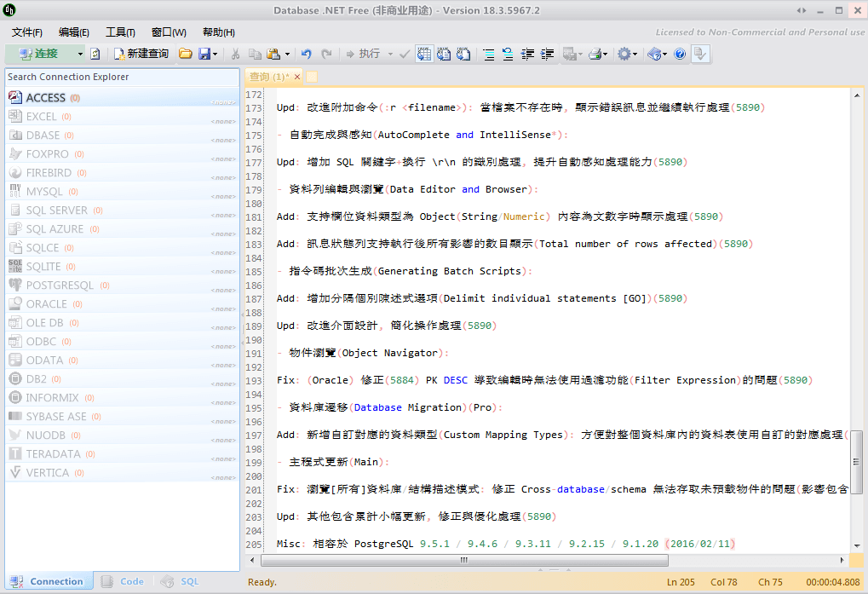Switch to the Code tab at bottom
This screenshot has height=594, width=868.
(122, 580)
